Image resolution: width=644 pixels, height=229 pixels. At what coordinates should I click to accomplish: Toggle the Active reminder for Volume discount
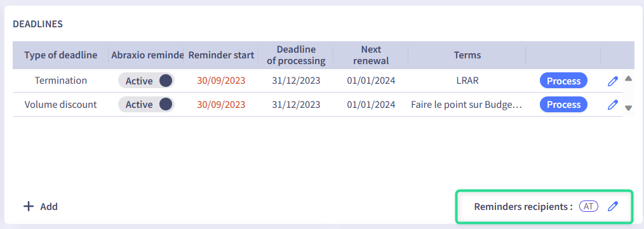click(146, 105)
